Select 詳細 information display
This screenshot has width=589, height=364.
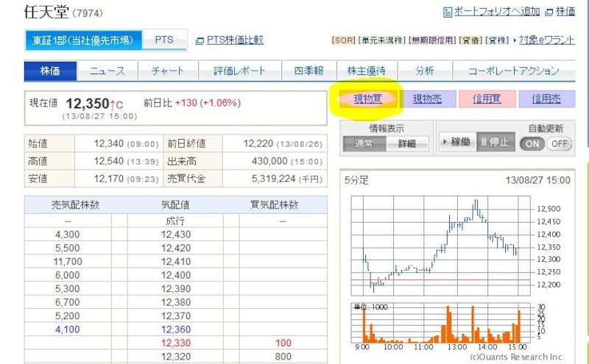(x=407, y=143)
